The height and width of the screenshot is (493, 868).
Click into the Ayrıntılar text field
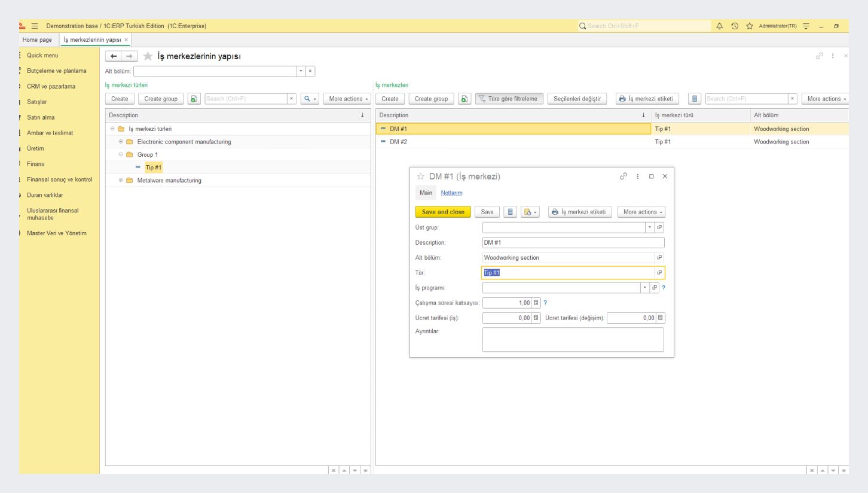coord(573,339)
